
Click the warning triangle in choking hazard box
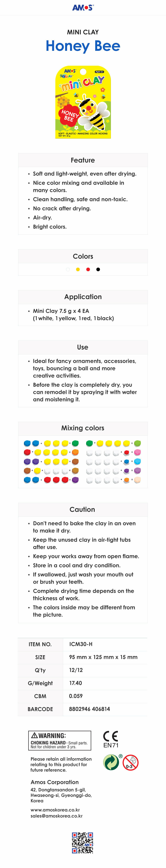pyautogui.click(x=34, y=735)
